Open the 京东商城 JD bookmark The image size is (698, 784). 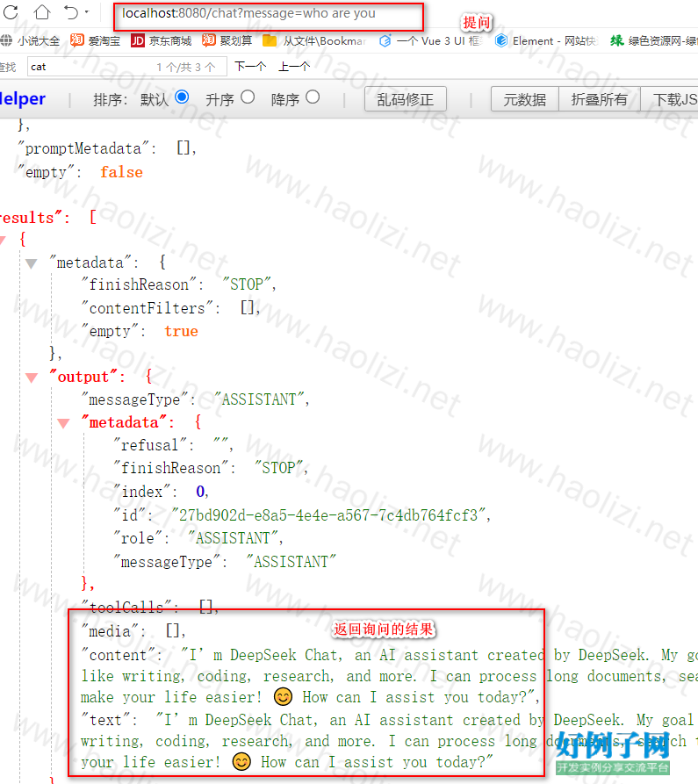point(161,41)
